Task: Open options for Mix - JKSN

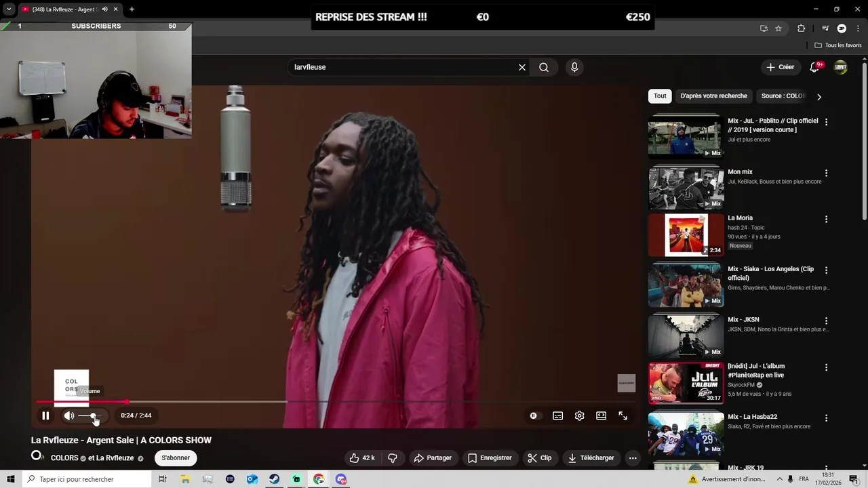Action: (x=826, y=321)
